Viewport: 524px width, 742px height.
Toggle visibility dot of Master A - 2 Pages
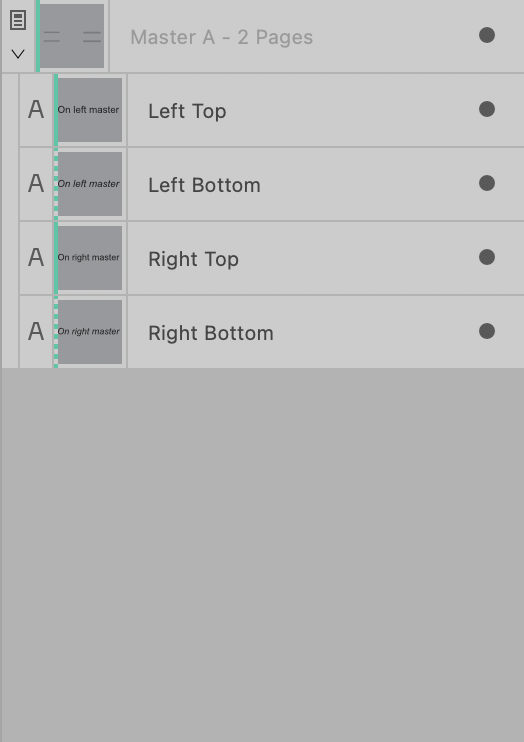[x=487, y=35]
